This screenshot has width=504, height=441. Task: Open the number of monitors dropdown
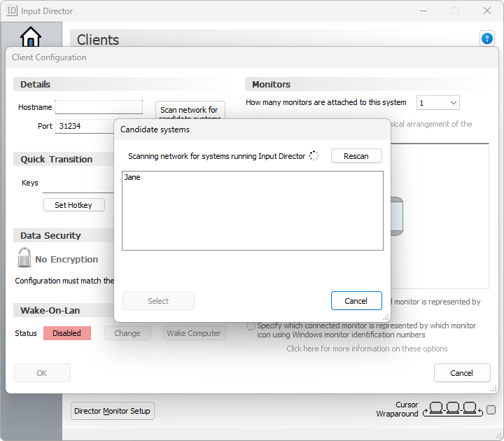click(437, 103)
